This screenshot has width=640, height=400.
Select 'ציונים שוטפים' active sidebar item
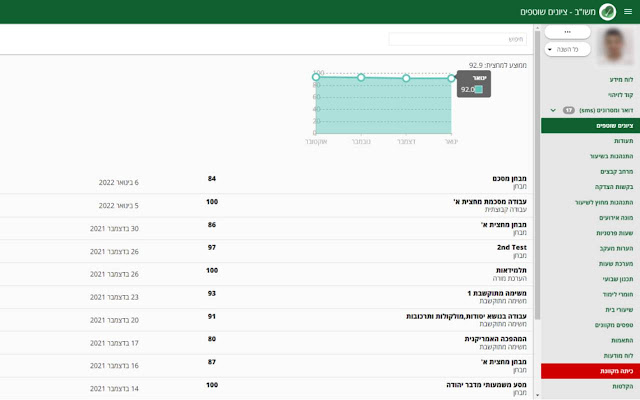[x=590, y=126]
